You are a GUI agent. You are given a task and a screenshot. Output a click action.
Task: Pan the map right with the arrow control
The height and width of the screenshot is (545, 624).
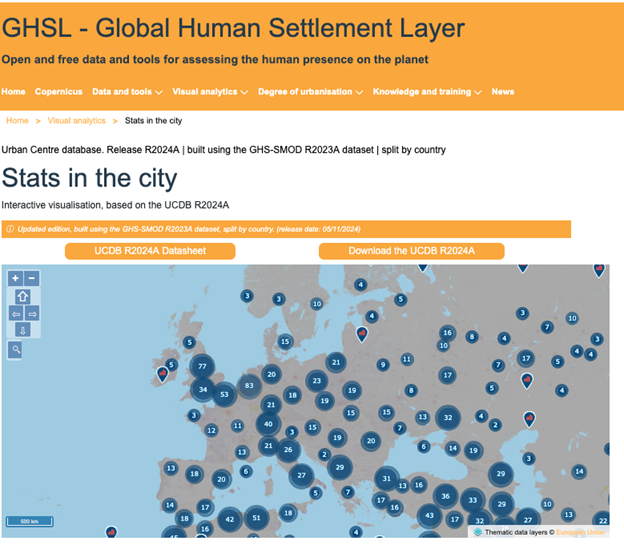coord(32,314)
